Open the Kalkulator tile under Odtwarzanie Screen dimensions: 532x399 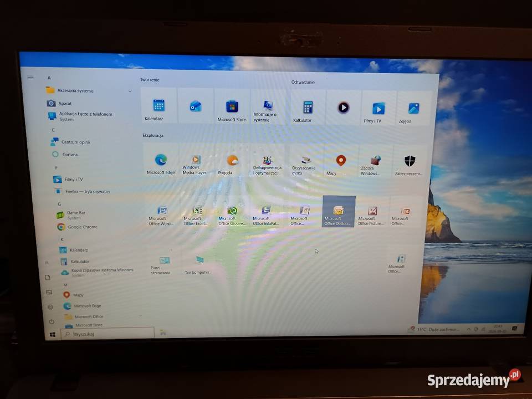[x=308, y=107]
